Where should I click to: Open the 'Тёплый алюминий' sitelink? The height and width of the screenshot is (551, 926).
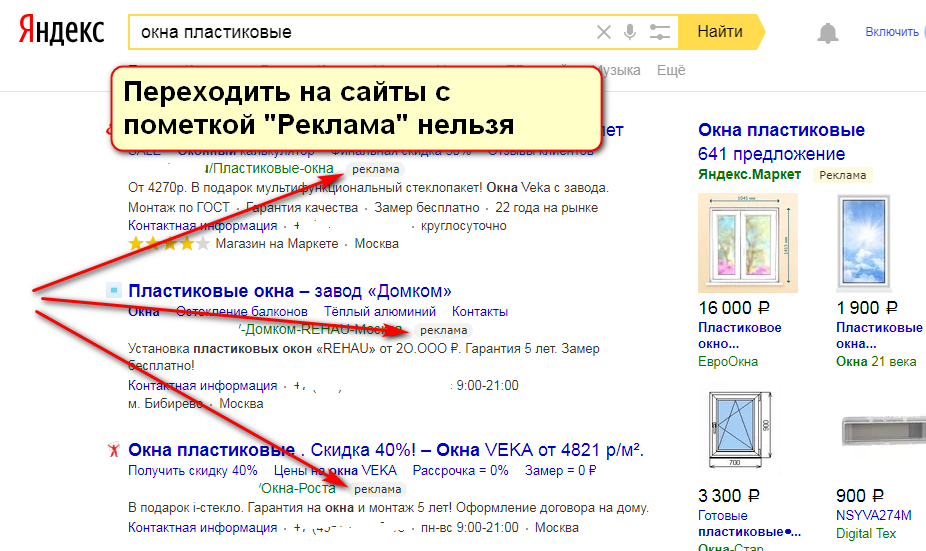(x=380, y=311)
